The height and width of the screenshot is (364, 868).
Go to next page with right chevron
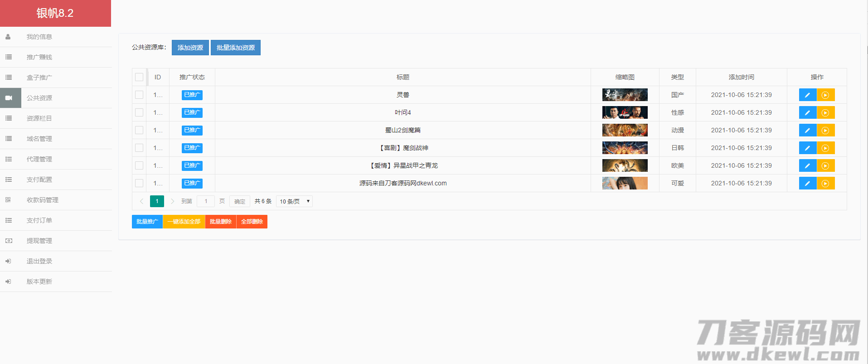tap(172, 201)
